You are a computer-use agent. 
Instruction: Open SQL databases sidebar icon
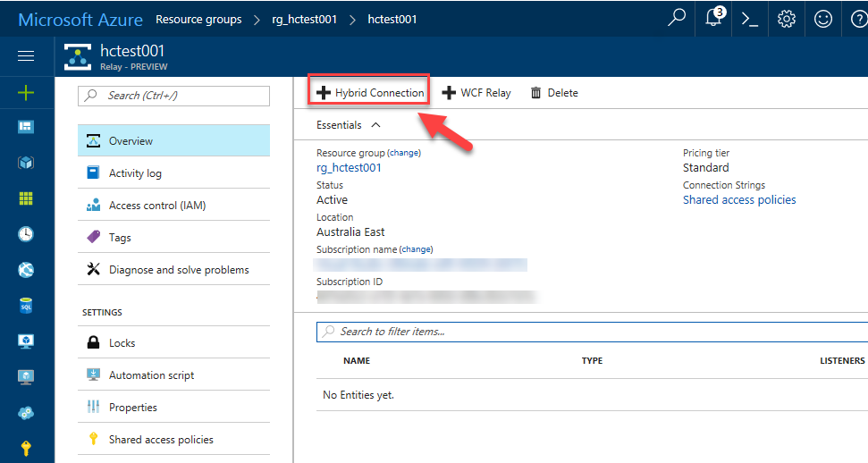point(26,306)
